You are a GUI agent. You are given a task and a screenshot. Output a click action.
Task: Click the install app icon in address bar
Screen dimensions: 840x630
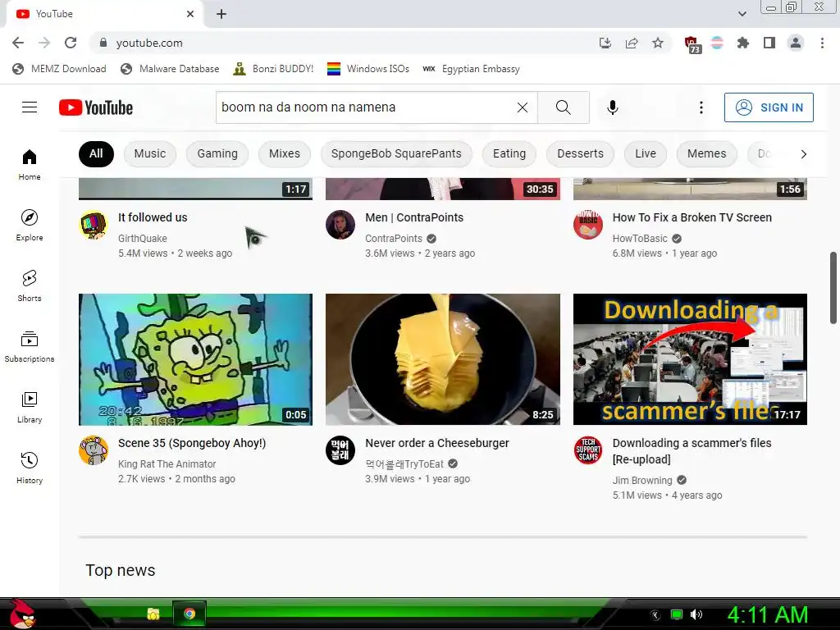click(x=605, y=43)
